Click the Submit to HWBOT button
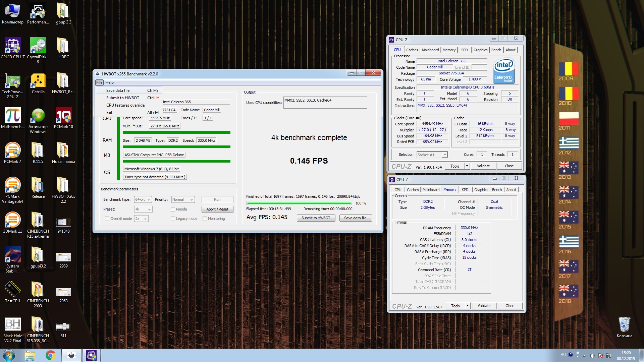644x362 pixels. [316, 218]
